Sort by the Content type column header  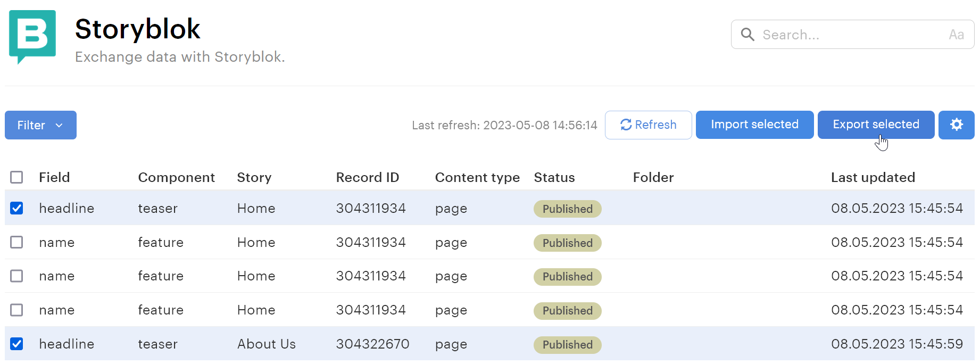click(x=477, y=177)
